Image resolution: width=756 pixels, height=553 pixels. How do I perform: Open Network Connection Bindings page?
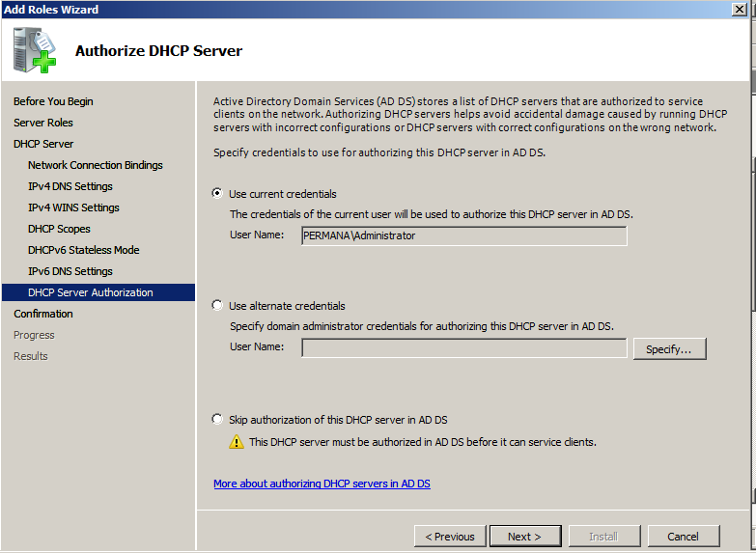click(x=96, y=165)
